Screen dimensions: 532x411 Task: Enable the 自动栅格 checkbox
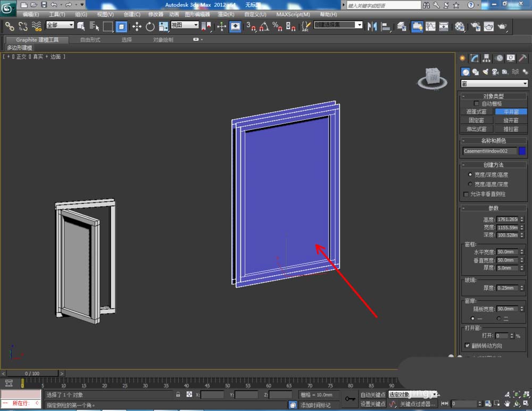pos(477,104)
